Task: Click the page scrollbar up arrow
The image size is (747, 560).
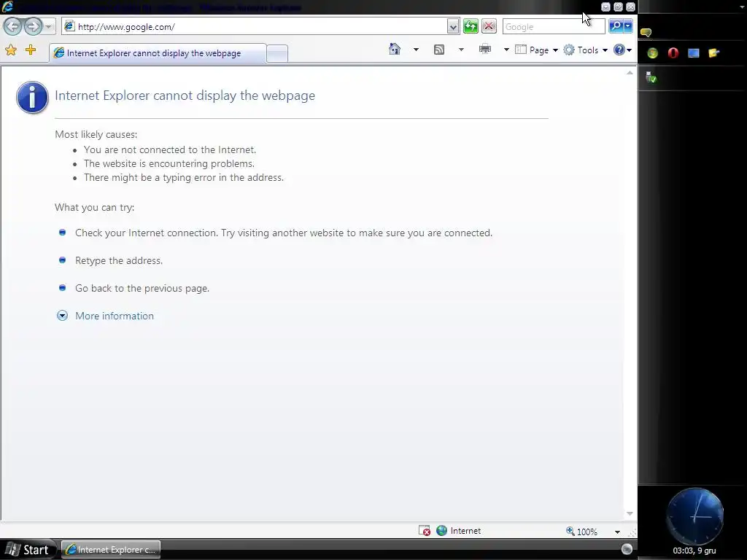Action: point(630,73)
